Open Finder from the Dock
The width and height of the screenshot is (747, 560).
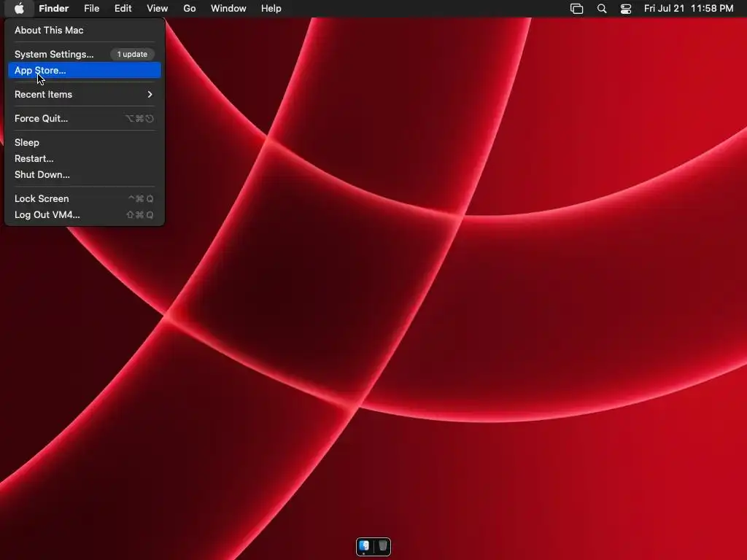365,545
